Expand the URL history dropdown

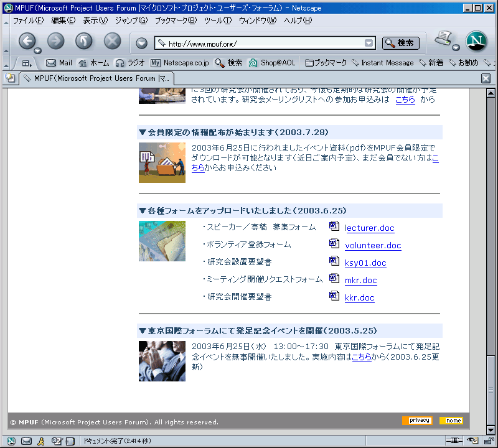[x=369, y=43]
